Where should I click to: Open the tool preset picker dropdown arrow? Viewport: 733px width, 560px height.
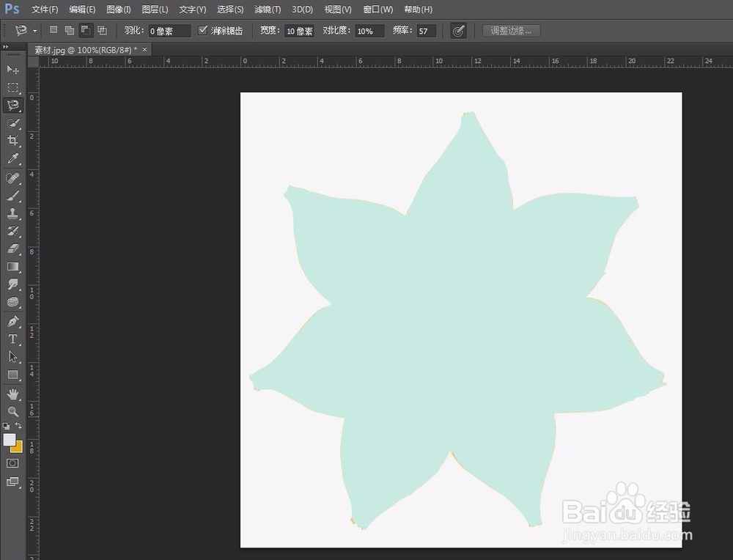(34, 31)
